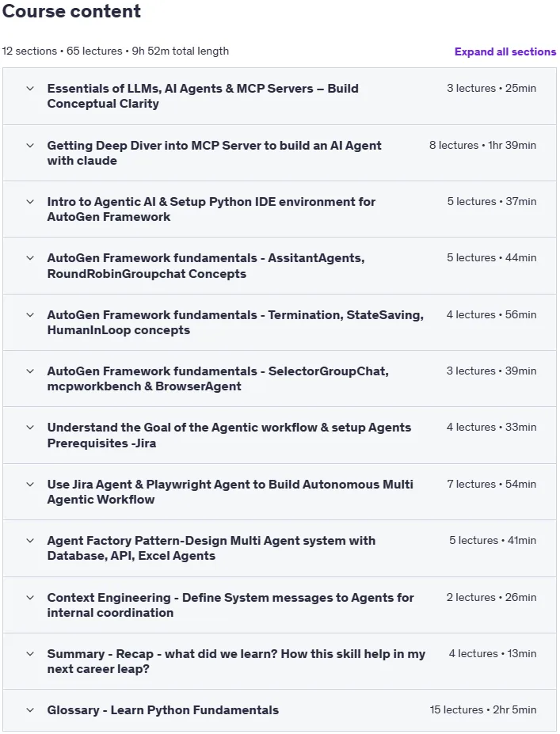Expand chevron for Summary - Recap section

click(x=30, y=654)
